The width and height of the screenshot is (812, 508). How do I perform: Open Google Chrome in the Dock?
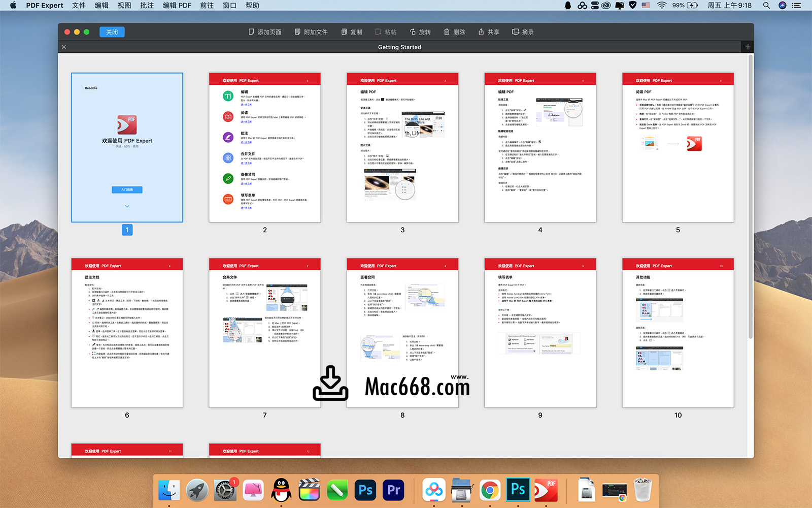pyautogui.click(x=490, y=490)
